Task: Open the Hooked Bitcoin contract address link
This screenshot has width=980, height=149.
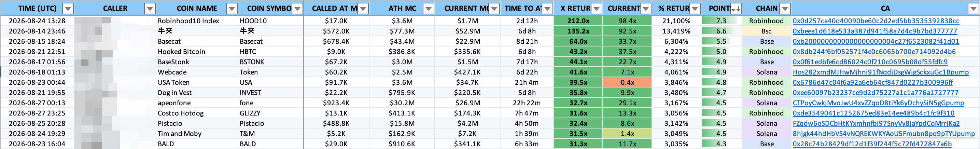Action: (874, 52)
